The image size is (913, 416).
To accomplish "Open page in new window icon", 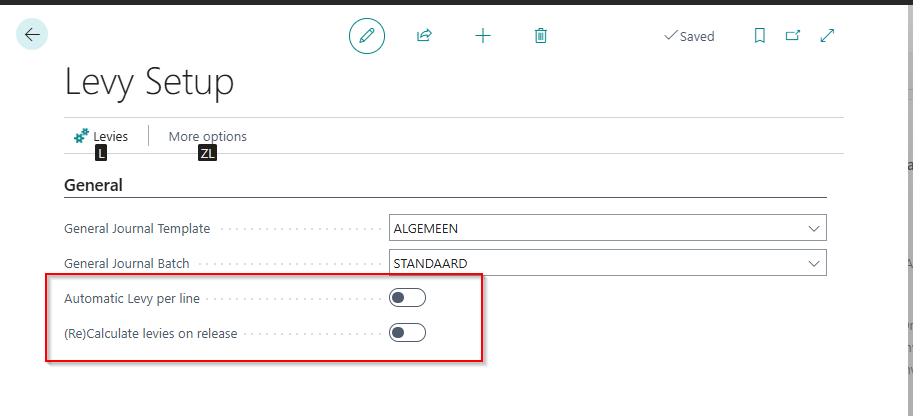I will coord(793,36).
